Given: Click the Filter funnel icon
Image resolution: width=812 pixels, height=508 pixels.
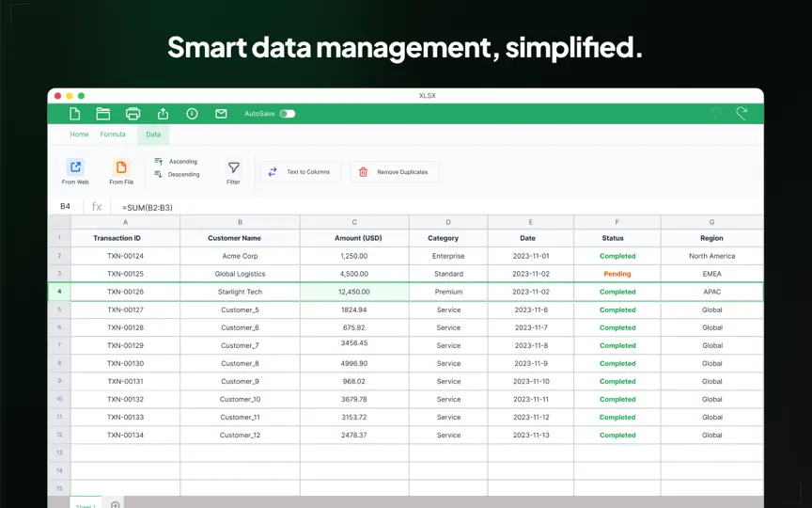Looking at the screenshot, I should click(x=234, y=167).
